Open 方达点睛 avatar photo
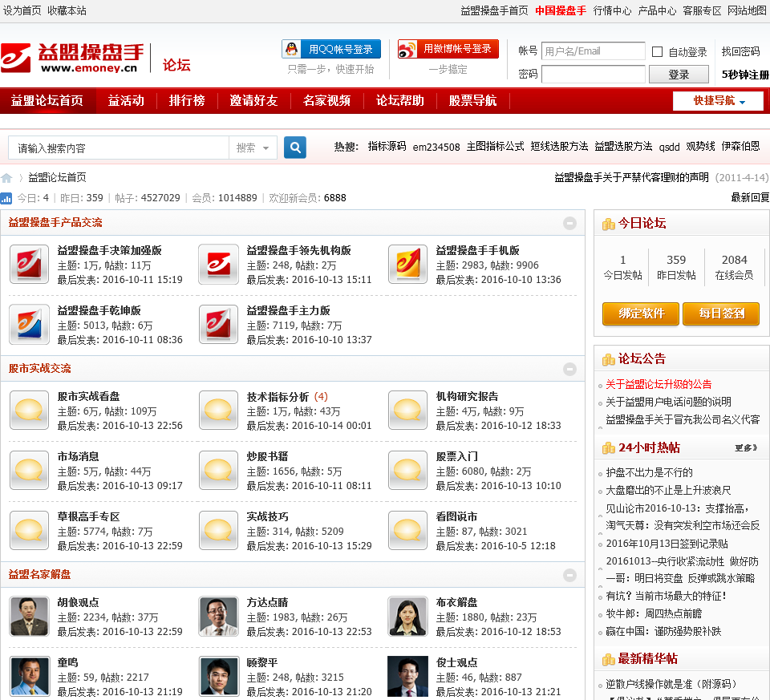The height and width of the screenshot is (700, 770). [x=218, y=617]
